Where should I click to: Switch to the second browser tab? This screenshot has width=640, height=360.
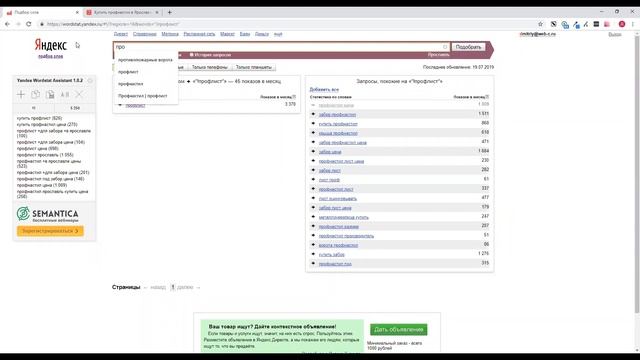point(122,12)
